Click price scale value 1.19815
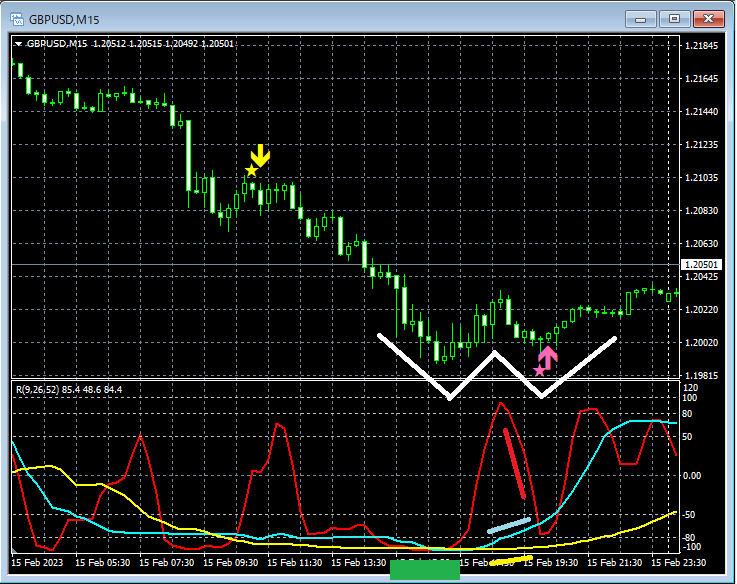This screenshot has width=737, height=584. point(702,375)
